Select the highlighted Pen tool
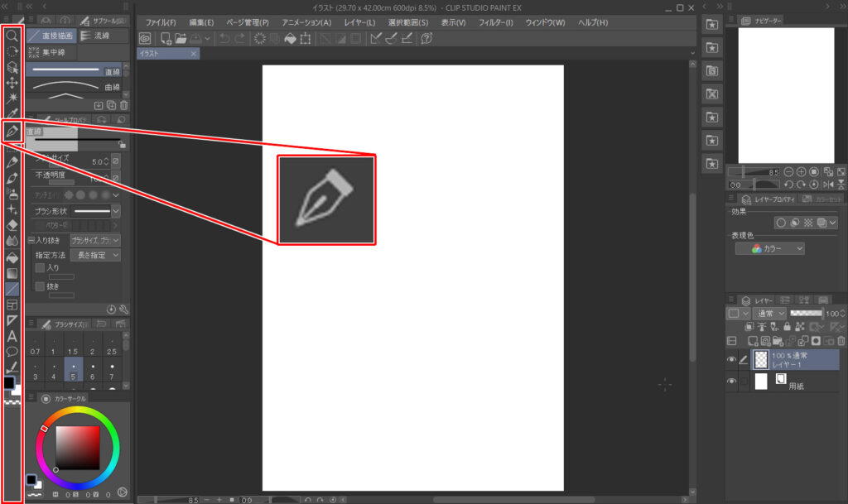 tap(12, 131)
